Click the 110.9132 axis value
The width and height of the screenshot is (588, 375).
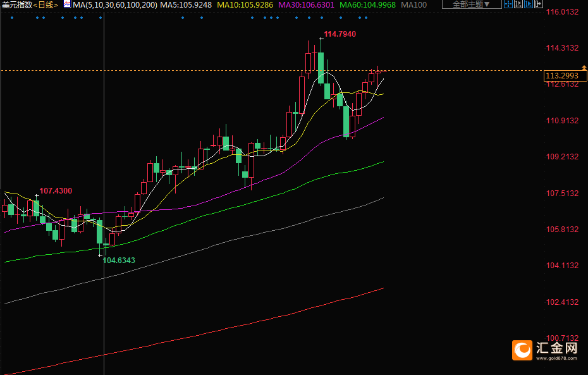(562, 120)
